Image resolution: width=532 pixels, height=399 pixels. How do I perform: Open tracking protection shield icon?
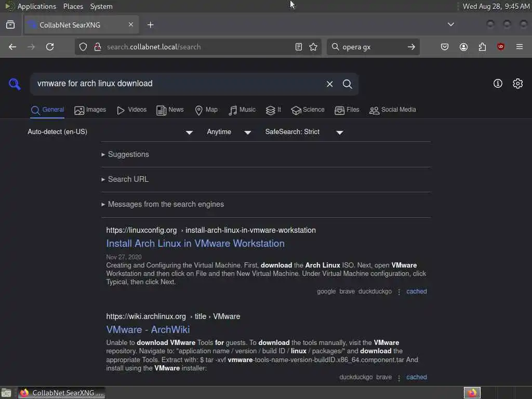click(83, 47)
